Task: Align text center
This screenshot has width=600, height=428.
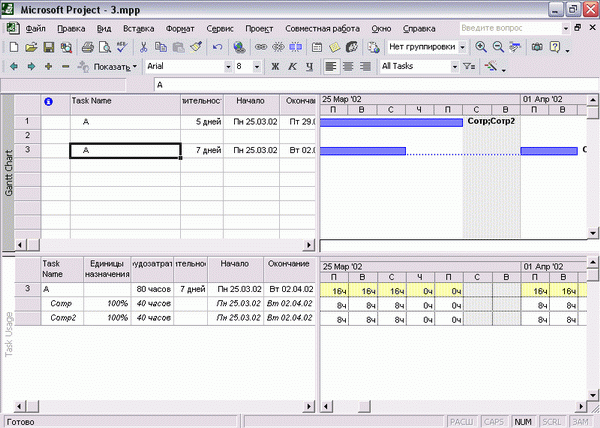Action: point(348,67)
